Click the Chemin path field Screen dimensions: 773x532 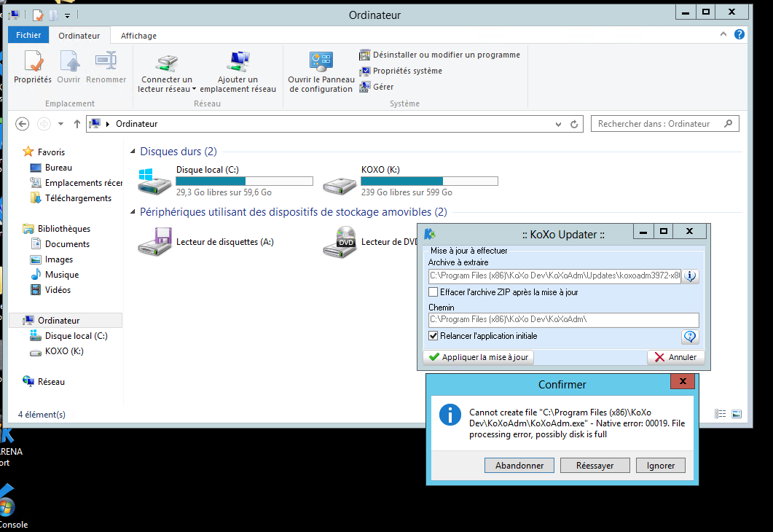click(x=563, y=319)
